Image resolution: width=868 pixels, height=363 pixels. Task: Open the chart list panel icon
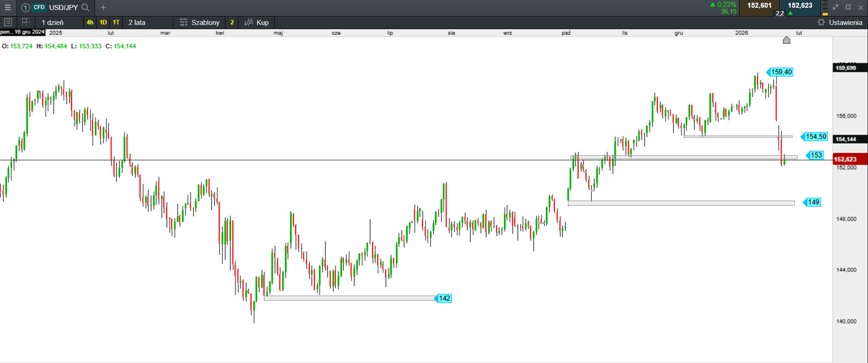pos(8,22)
